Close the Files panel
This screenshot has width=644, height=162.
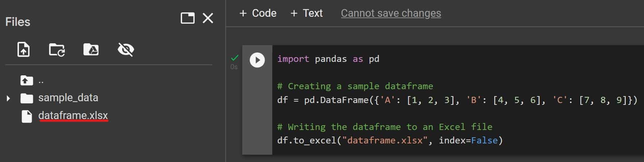click(208, 18)
